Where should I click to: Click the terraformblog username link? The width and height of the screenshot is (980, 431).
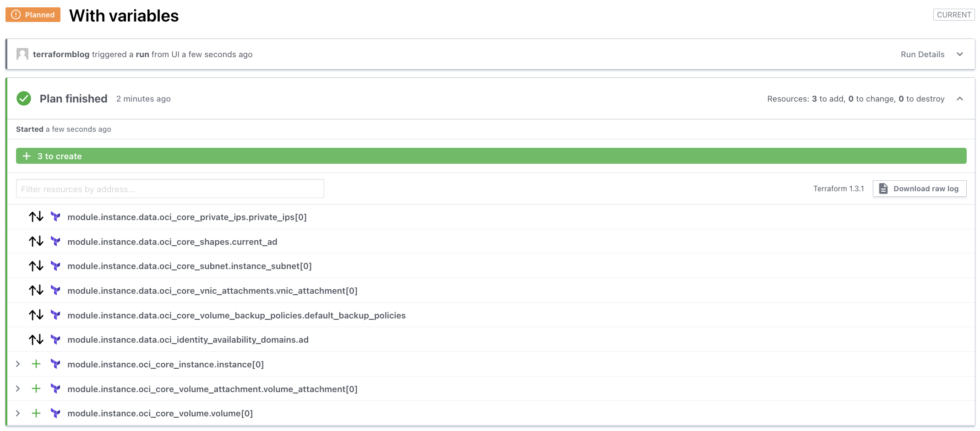click(61, 54)
